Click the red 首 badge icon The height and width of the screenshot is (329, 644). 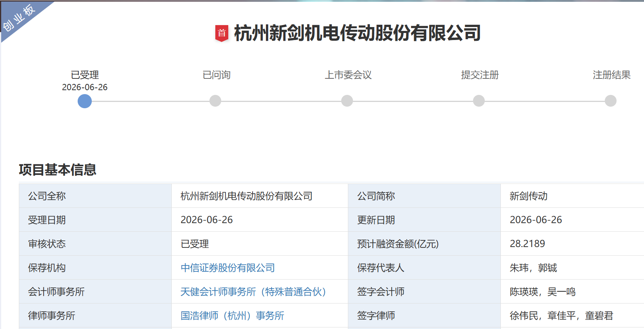coord(222,33)
